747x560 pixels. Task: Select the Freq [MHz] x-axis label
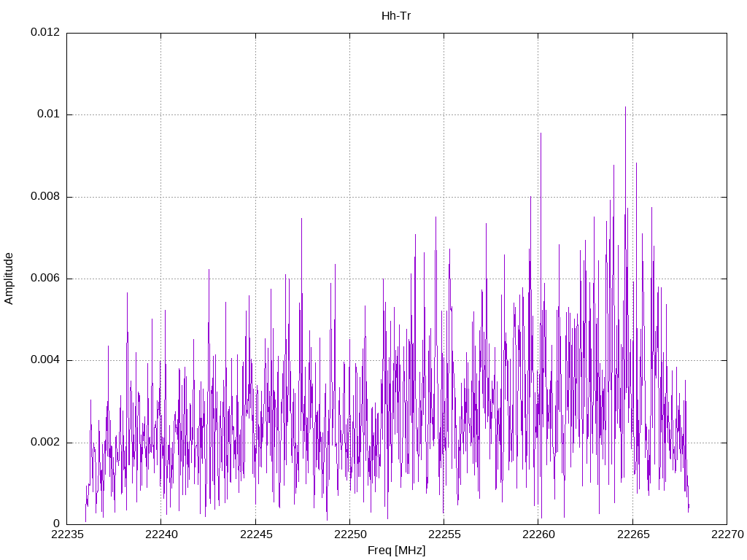396,551
